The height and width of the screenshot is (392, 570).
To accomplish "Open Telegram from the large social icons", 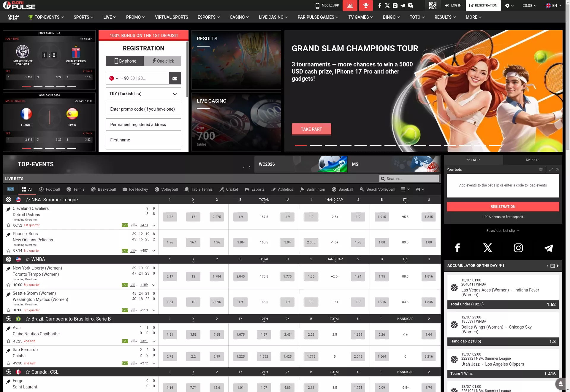I will 548,248.
